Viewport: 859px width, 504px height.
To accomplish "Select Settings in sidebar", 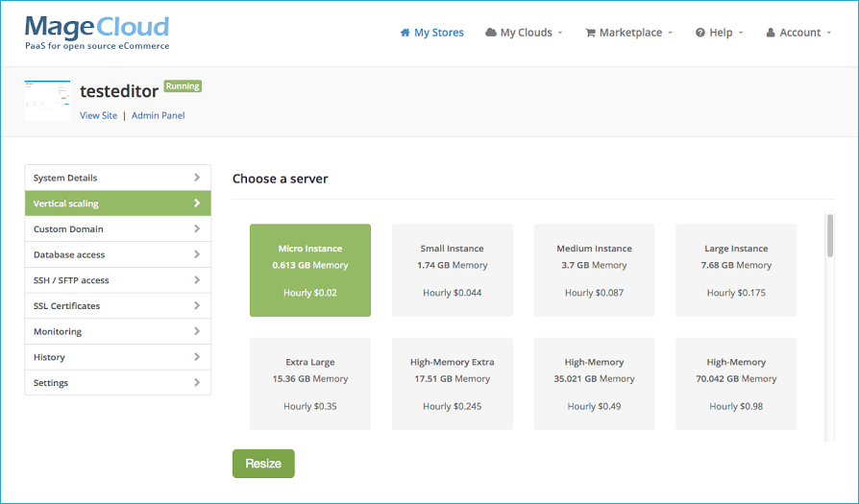I will [118, 382].
